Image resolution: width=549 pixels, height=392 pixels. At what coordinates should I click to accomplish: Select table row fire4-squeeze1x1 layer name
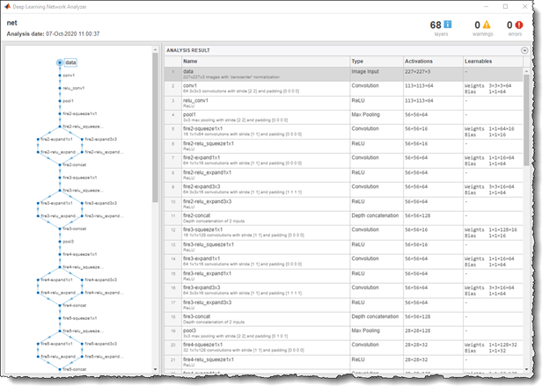pos(202,345)
